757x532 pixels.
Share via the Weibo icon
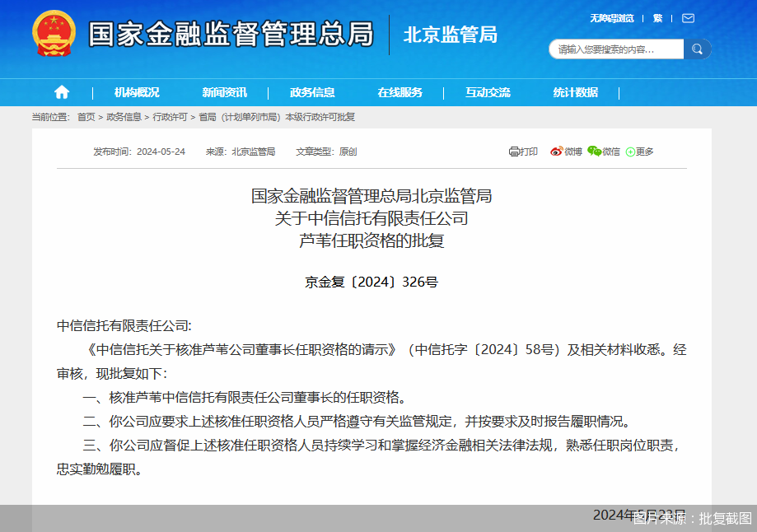(x=557, y=151)
